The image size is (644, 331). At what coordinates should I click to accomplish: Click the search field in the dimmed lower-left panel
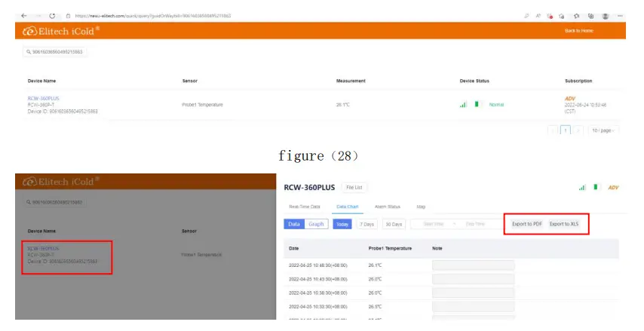pos(54,202)
